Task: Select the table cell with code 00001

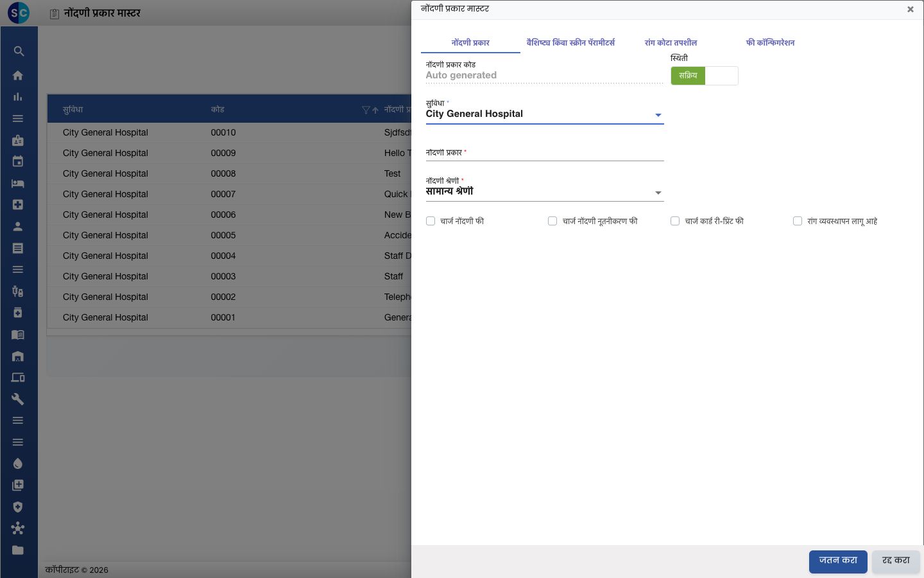Action: tap(223, 317)
